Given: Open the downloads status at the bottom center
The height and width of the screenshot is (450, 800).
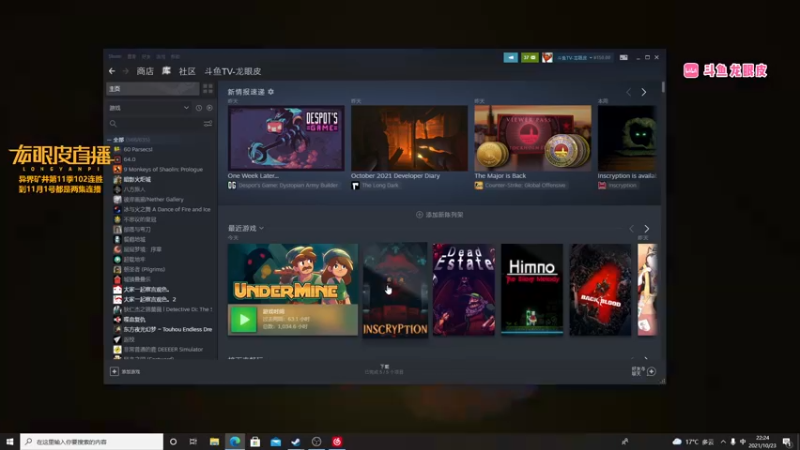Looking at the screenshot, I should (x=384, y=369).
